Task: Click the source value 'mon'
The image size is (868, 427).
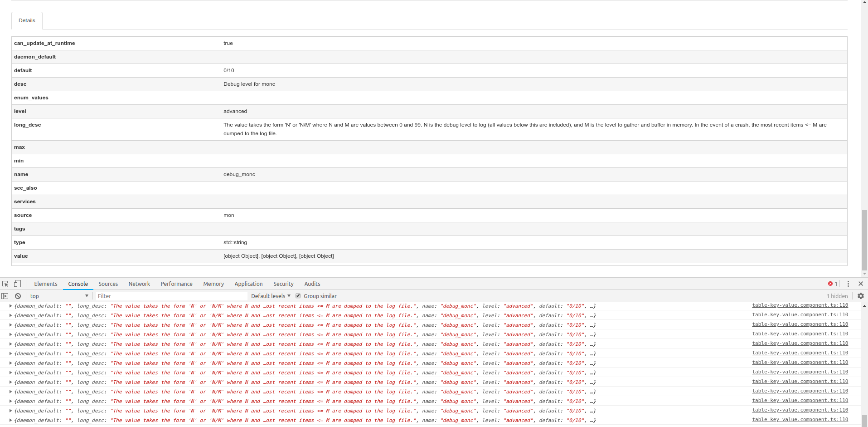Action: tap(229, 215)
